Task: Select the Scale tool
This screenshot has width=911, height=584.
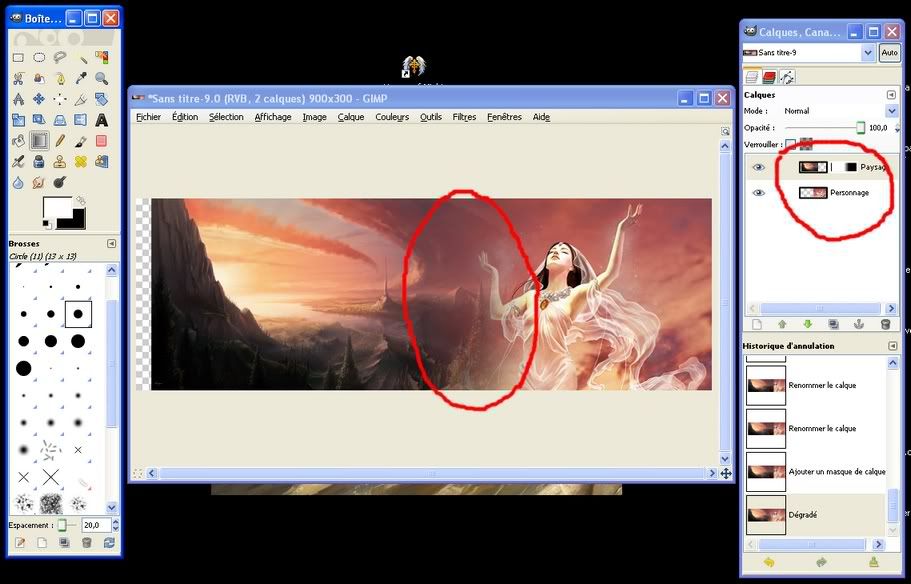Action: (18, 120)
